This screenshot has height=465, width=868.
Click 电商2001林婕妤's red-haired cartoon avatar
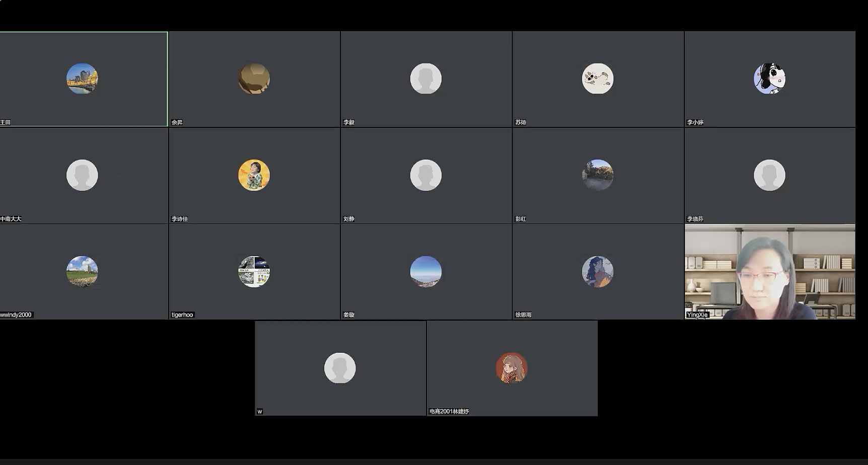click(x=512, y=368)
